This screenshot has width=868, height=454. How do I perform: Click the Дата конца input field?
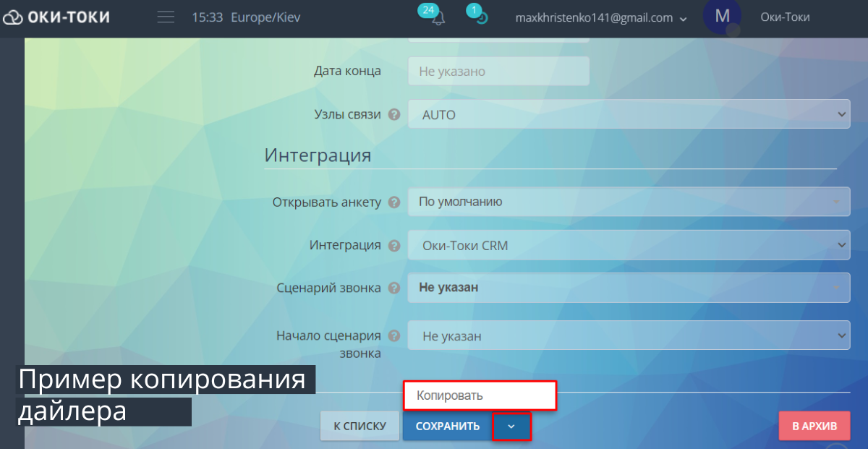[498, 71]
